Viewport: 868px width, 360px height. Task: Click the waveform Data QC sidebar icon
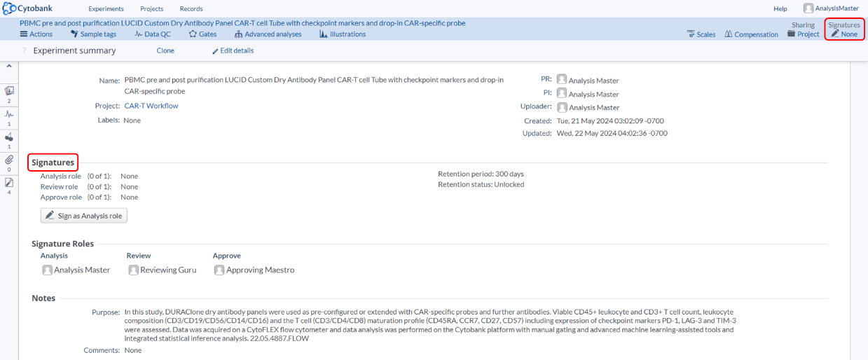pyautogui.click(x=9, y=114)
